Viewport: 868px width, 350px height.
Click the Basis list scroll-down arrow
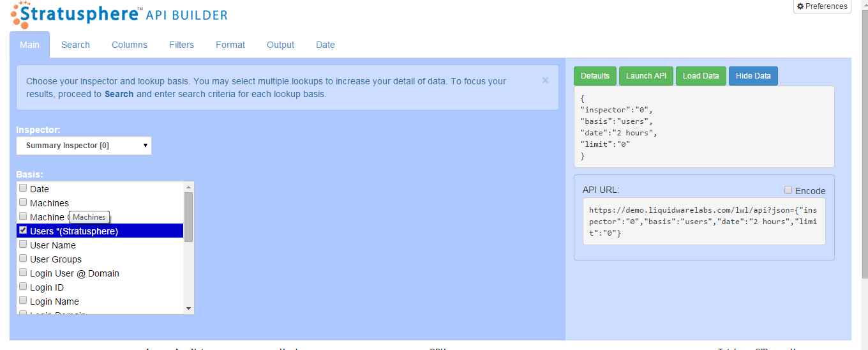(188, 308)
